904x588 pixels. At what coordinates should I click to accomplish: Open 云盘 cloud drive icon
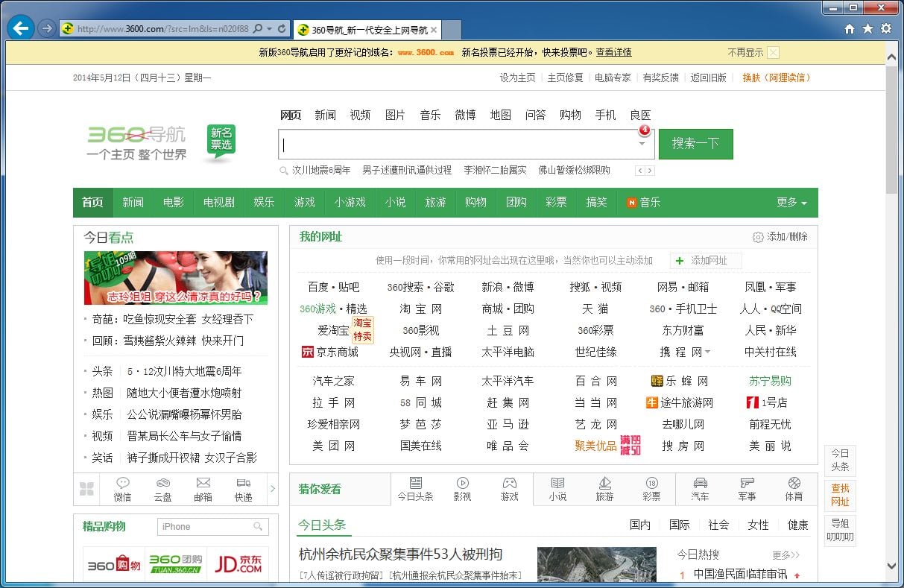pyautogui.click(x=163, y=489)
